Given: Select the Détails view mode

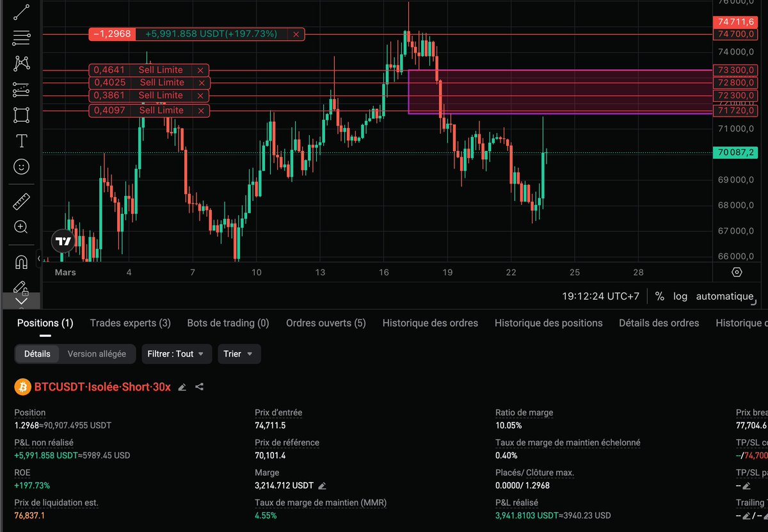Looking at the screenshot, I should [x=37, y=354].
